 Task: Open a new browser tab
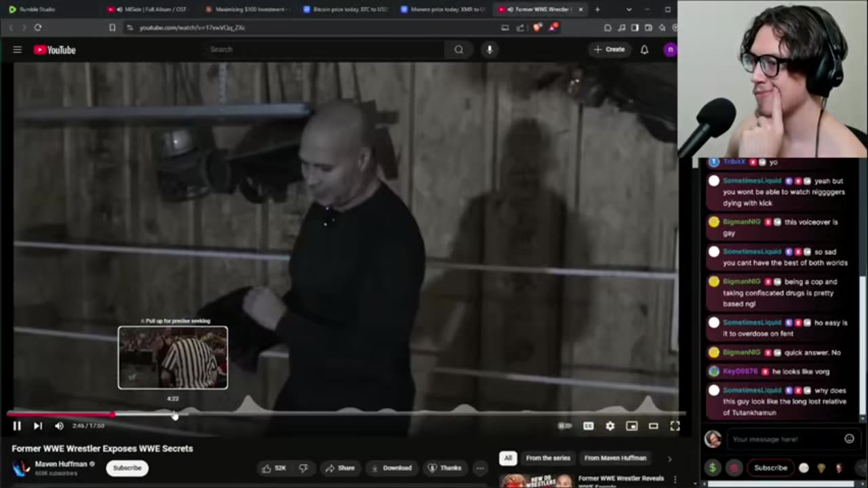(597, 9)
